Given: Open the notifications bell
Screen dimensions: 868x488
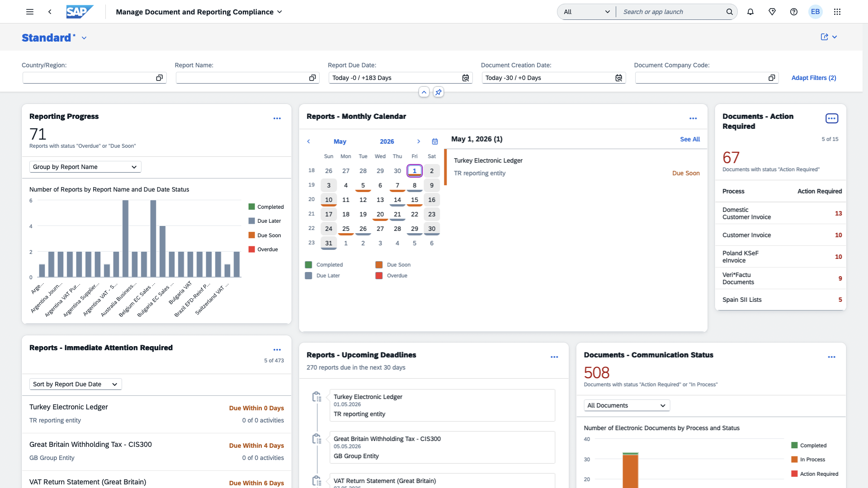Looking at the screenshot, I should (750, 12).
